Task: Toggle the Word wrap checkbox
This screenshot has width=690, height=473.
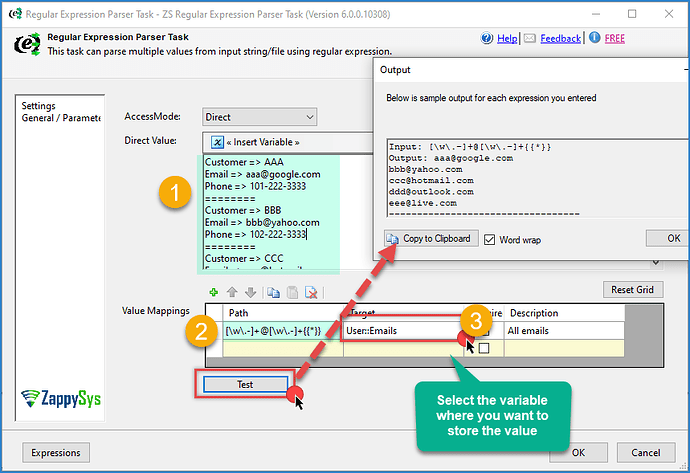Action: click(489, 240)
